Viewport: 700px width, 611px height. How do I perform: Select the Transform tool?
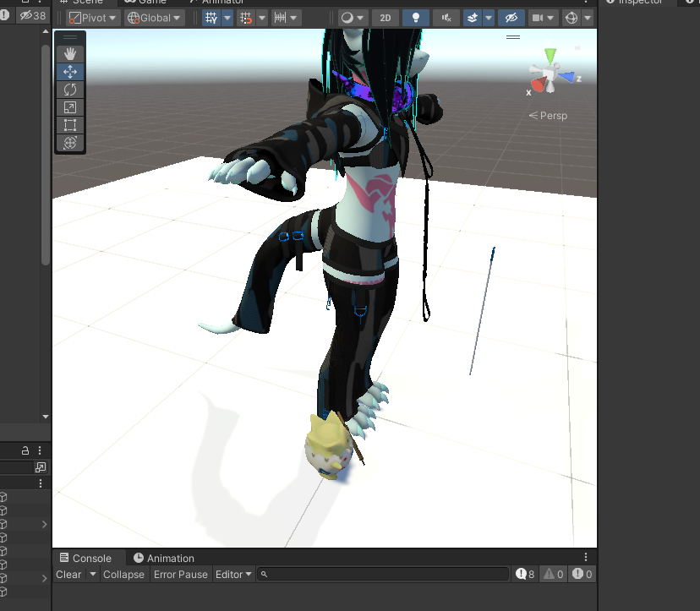70,143
